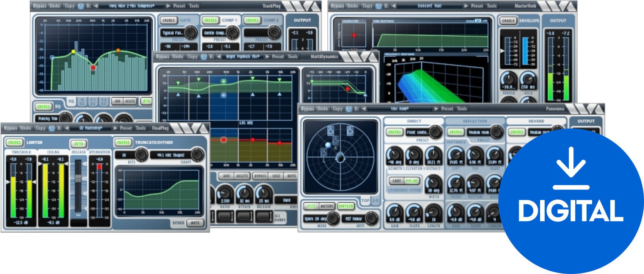
Task: Adjust the AZIMUTH knob in Panorama
Action: click(x=395, y=156)
